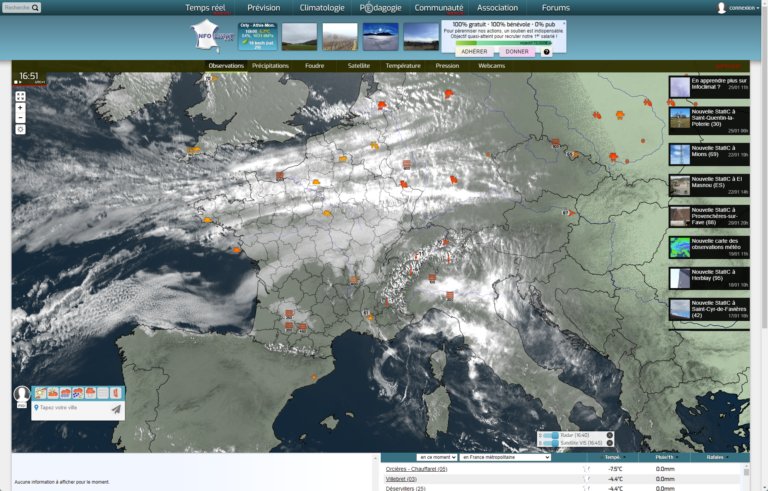The width and height of the screenshot is (768, 491).
Task: Open the 'en France métropolitaine' dropdown
Action: click(505, 457)
